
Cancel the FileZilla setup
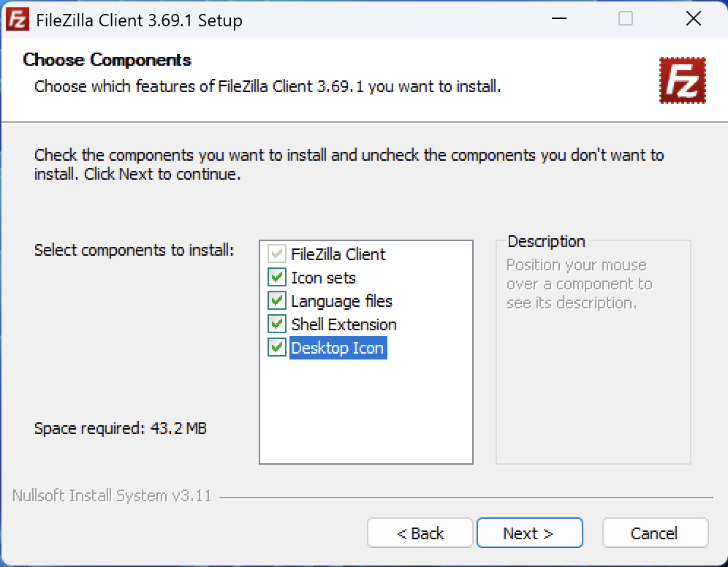pyautogui.click(x=655, y=533)
